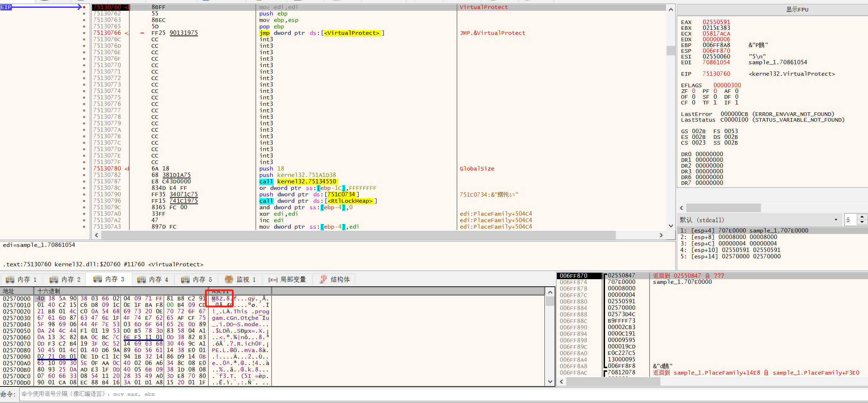This screenshot has width=868, height=403.
Task: Open the 内存 4 dump tab
Action: coord(153,279)
